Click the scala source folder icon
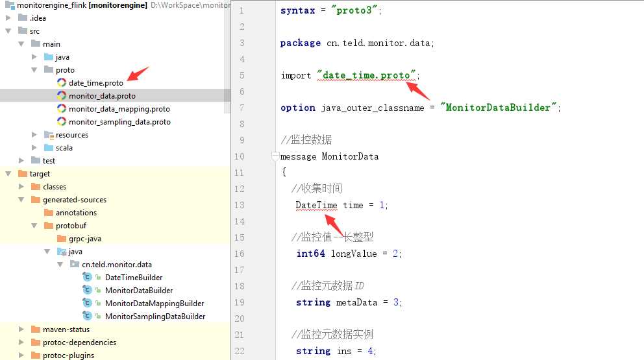 pos(49,147)
